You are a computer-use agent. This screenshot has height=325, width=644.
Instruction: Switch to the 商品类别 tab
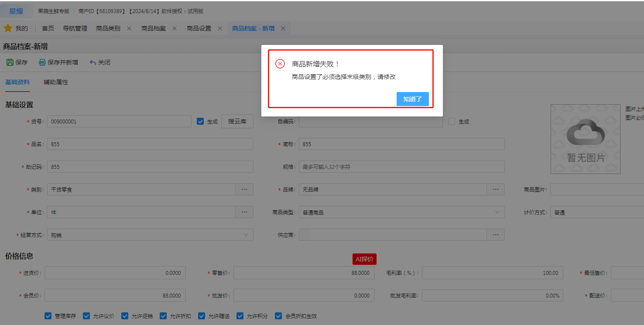(x=108, y=28)
